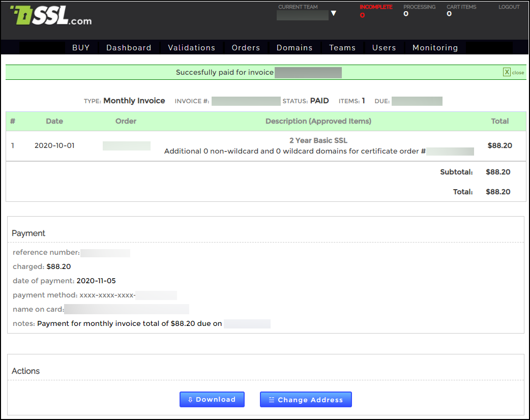This screenshot has height=420, width=530.
Task: Open the order link in row 1
Action: (126, 146)
